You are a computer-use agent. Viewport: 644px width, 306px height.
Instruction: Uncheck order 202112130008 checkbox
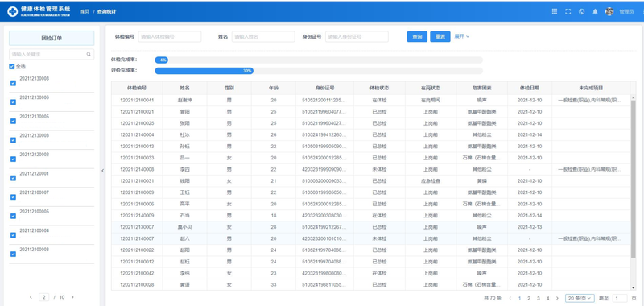pos(13,83)
